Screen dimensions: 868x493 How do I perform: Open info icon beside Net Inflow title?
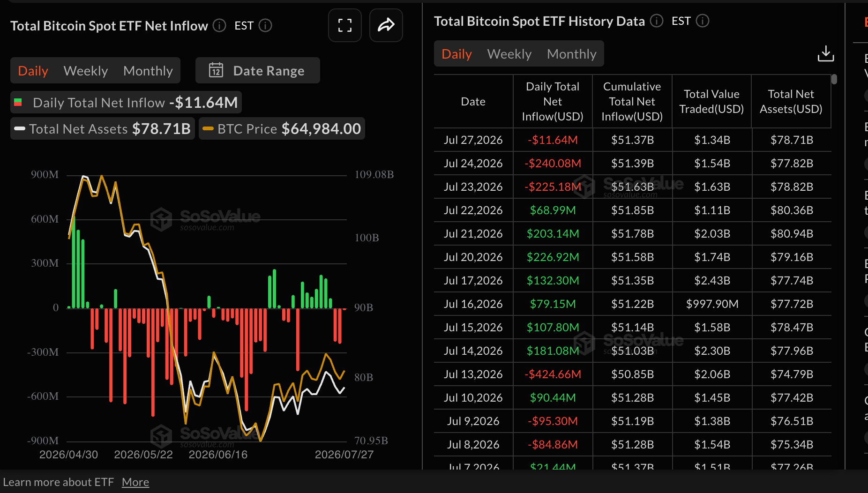click(219, 25)
